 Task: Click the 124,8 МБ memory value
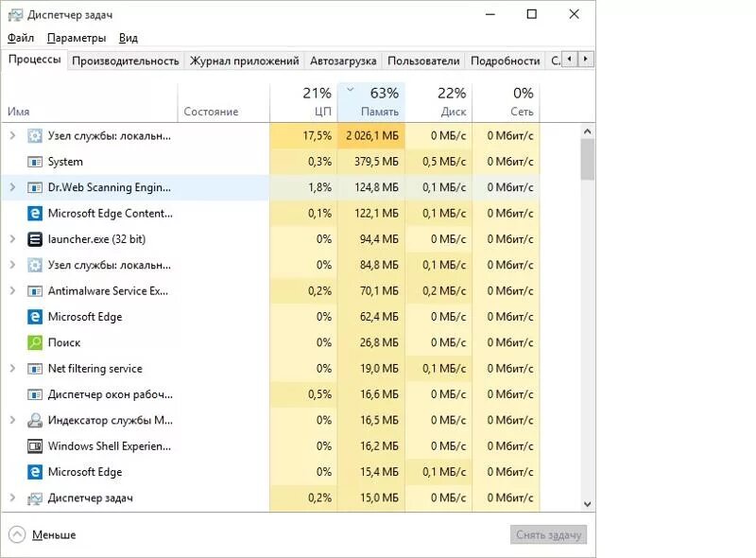tap(376, 187)
